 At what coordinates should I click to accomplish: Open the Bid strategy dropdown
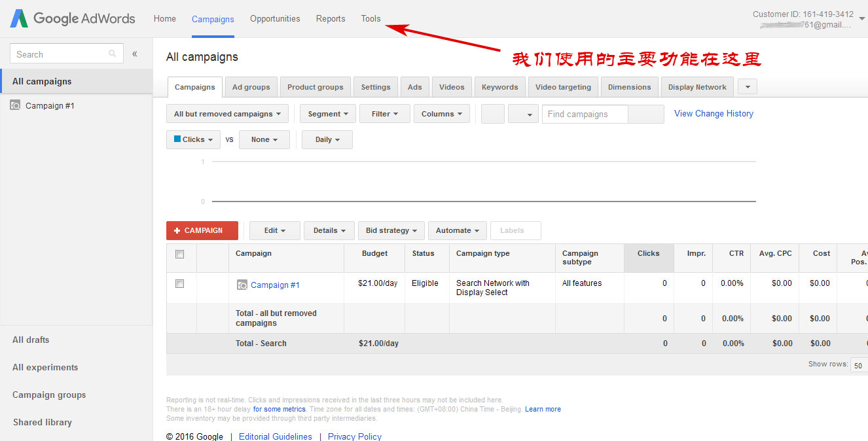[391, 230]
